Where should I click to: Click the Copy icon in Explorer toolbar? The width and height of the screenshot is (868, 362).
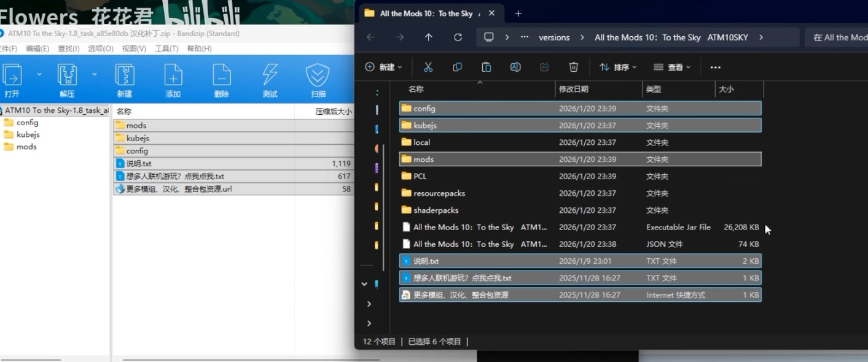(457, 66)
